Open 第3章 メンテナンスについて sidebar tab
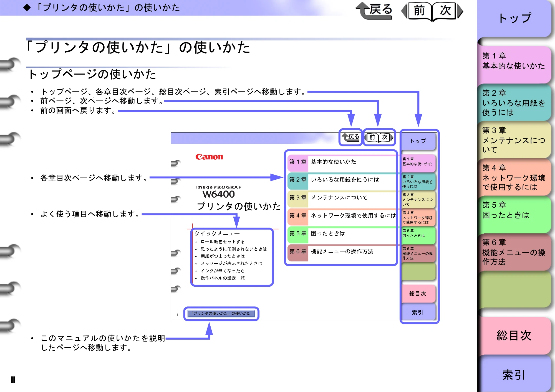Viewport: 555px width, 392px height. (x=514, y=140)
